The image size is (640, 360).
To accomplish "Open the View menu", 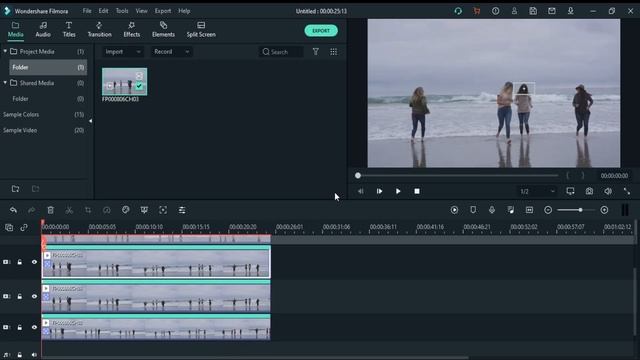I will (x=141, y=11).
